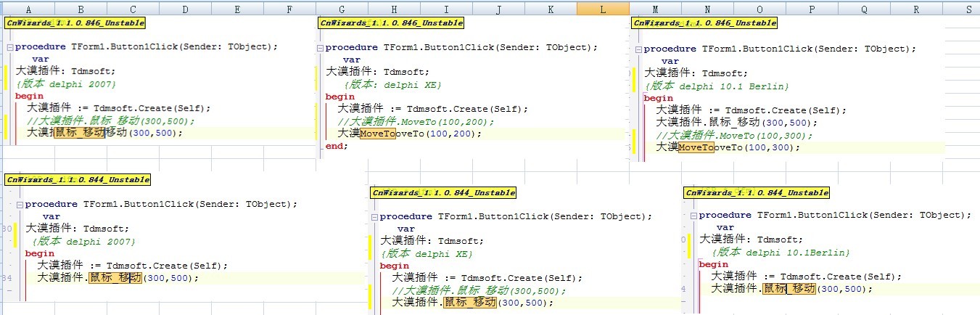Collapse procedure fold marker in bottom-left delphi 2007 snippet
The image size is (980, 315).
click(x=20, y=205)
